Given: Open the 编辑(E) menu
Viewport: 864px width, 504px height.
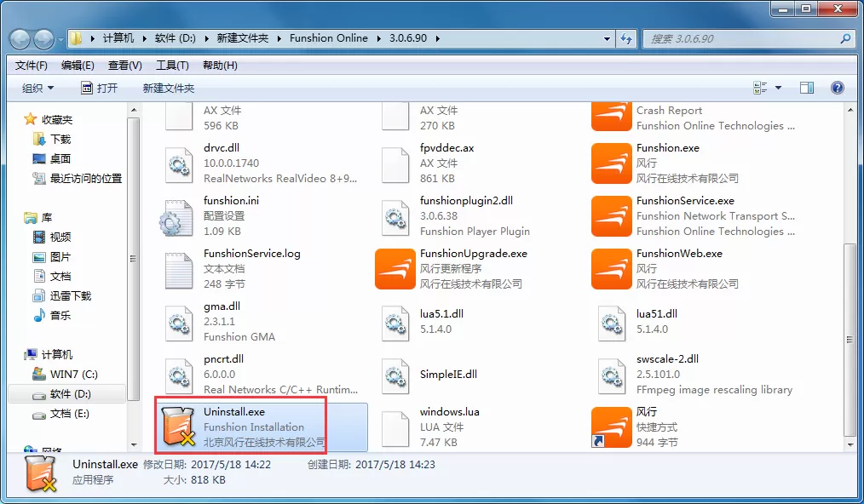Looking at the screenshot, I should pos(78,66).
